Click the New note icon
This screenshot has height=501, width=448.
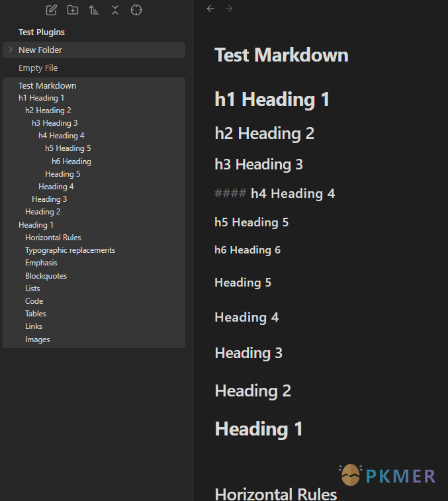(52, 10)
